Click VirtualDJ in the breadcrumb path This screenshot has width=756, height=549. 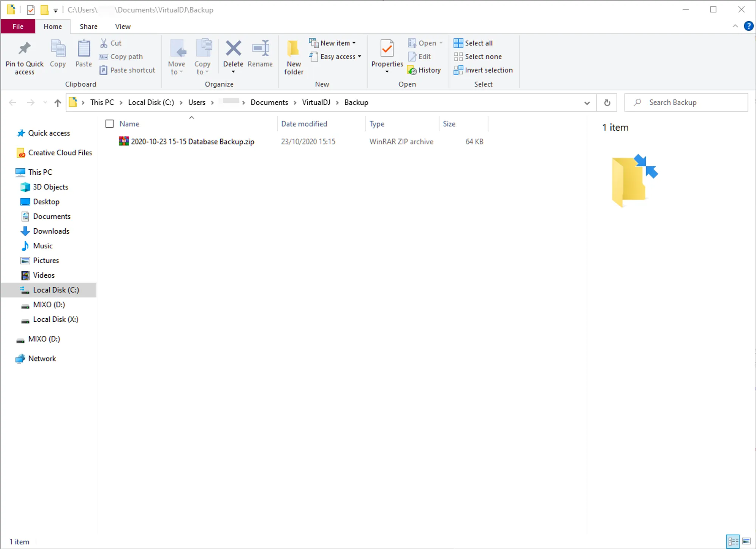click(316, 102)
